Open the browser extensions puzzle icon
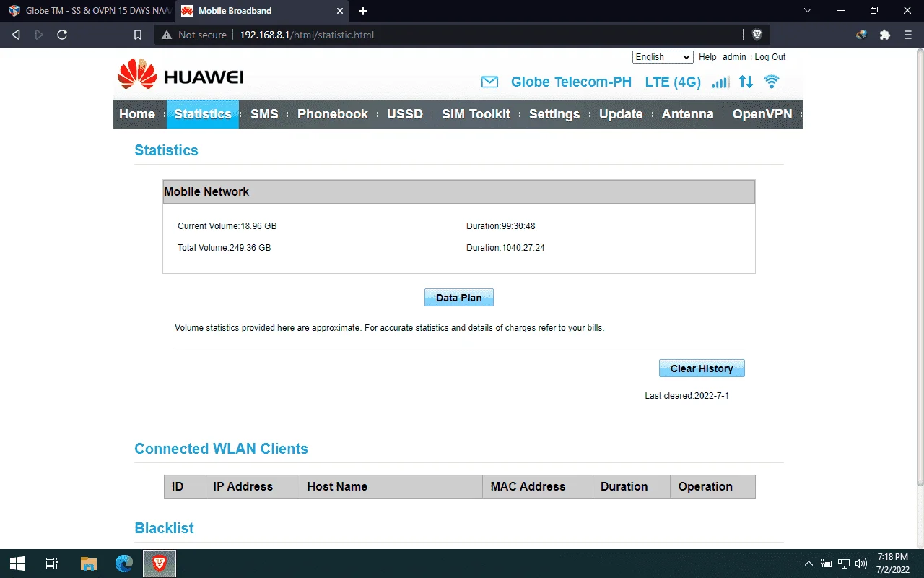 click(885, 35)
